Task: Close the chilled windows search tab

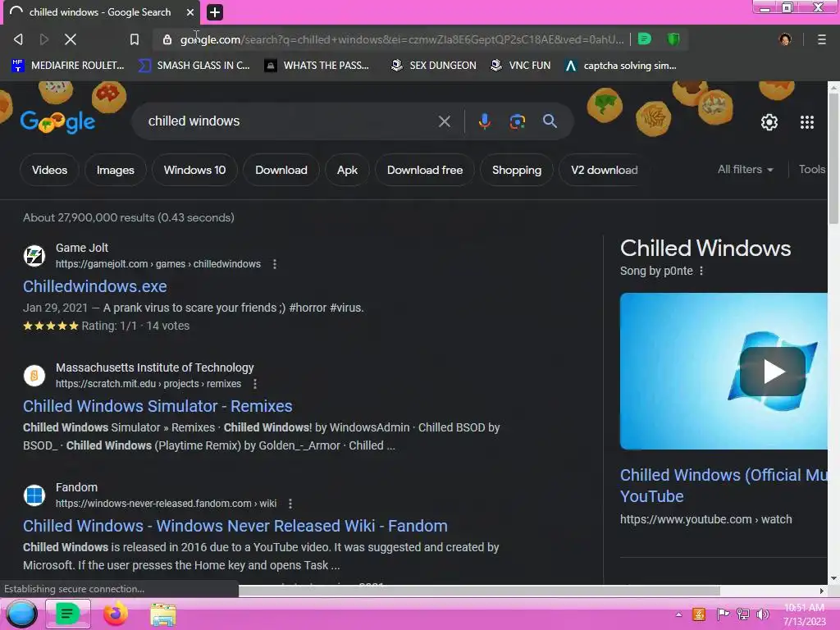Action: pyautogui.click(x=190, y=11)
